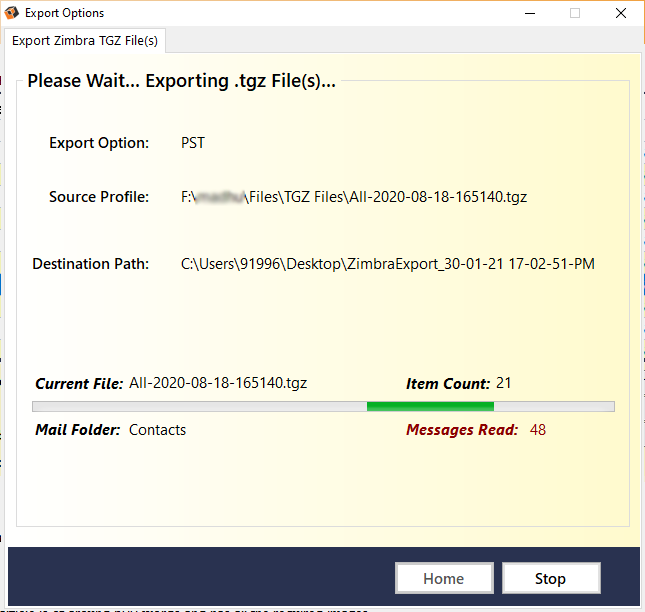Click the Stop button
The width and height of the screenshot is (645, 612).
[x=551, y=578]
